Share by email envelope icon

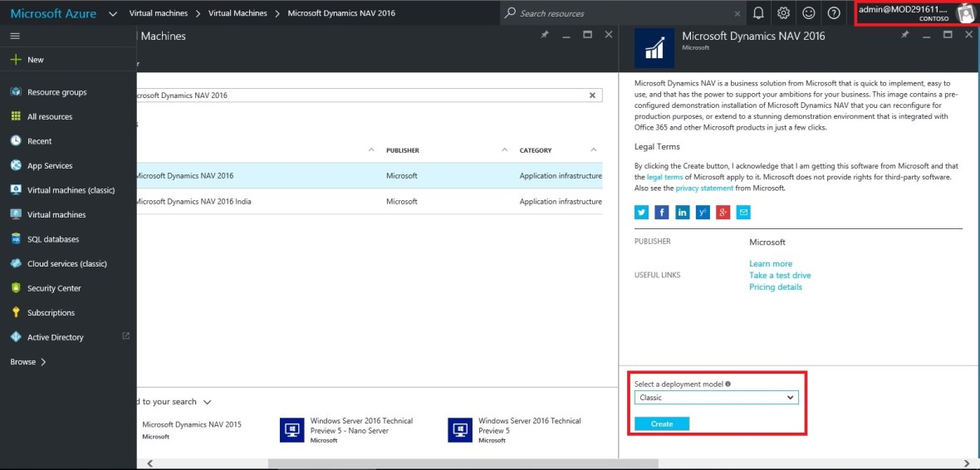(743, 213)
